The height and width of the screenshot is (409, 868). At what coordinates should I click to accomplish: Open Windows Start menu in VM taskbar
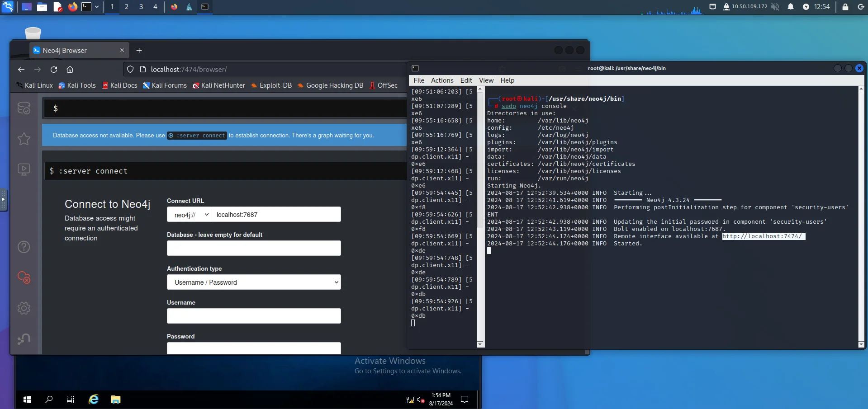click(27, 400)
